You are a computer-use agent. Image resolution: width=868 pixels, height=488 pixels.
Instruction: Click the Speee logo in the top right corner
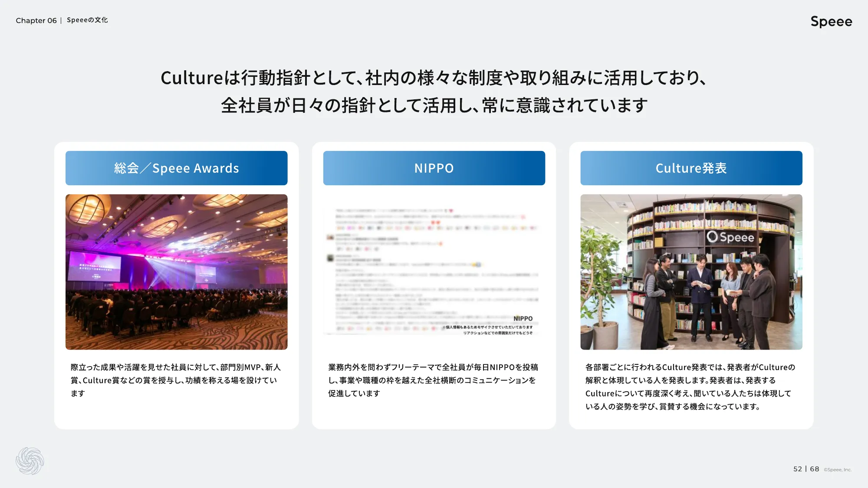831,21
